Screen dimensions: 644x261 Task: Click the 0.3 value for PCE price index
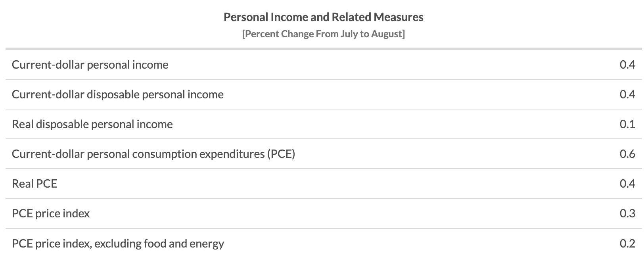[627, 213]
